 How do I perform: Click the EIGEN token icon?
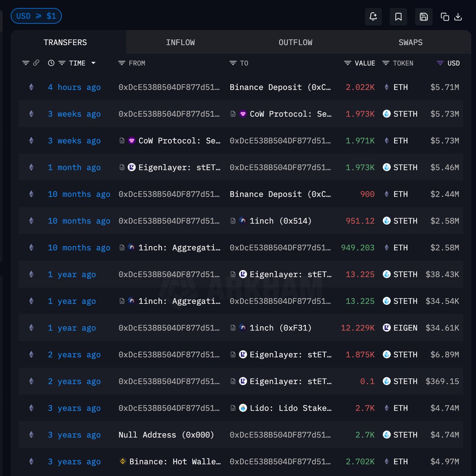click(386, 328)
